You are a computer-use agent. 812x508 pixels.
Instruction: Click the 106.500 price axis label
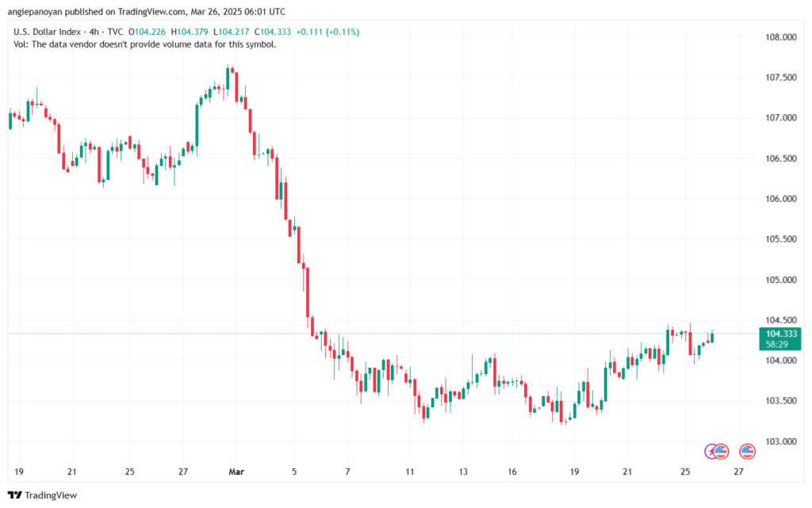pos(781,159)
